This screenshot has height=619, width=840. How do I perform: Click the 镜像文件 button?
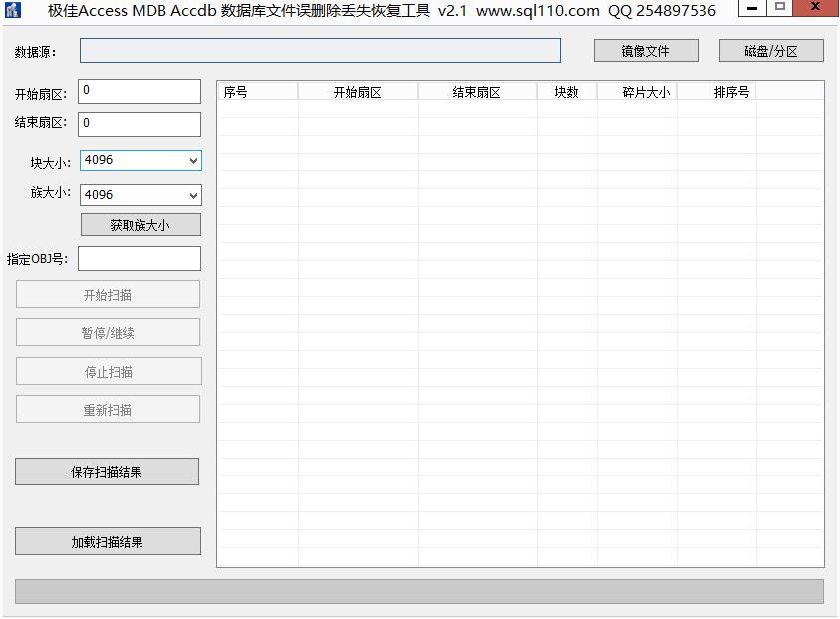(646, 51)
